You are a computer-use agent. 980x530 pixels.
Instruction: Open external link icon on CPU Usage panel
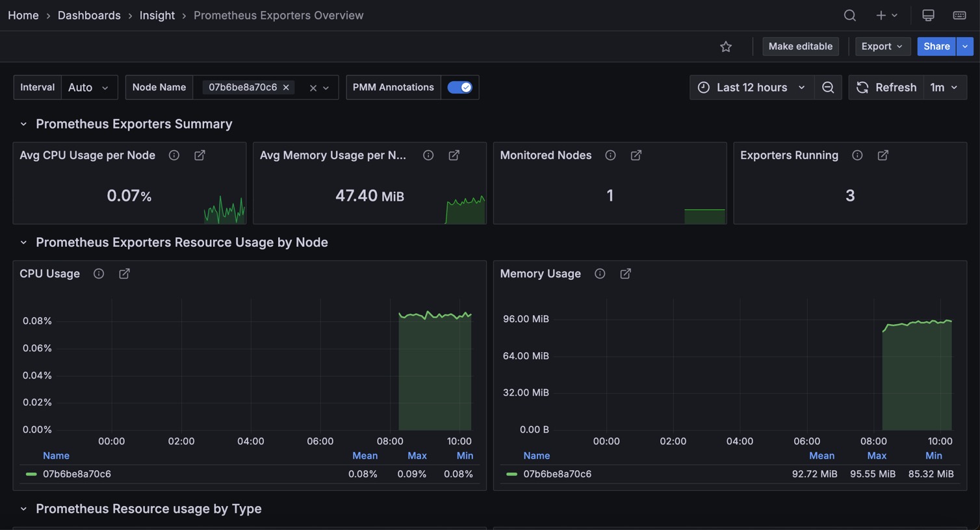click(x=124, y=273)
